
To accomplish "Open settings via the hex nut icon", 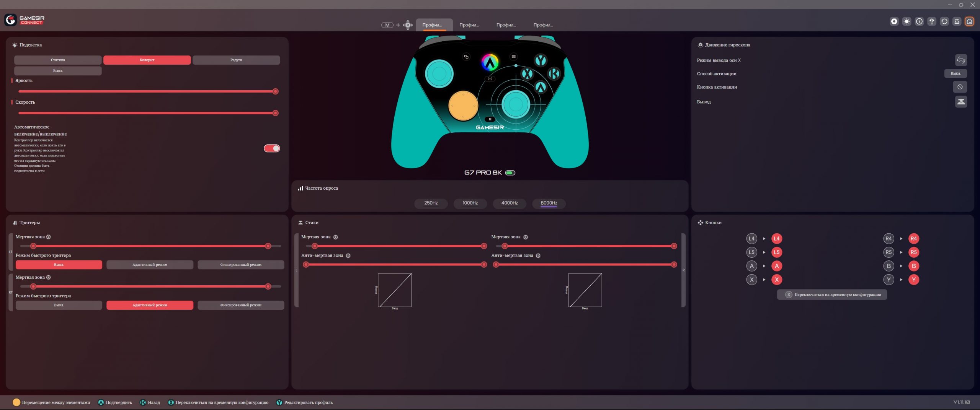I will click(894, 21).
